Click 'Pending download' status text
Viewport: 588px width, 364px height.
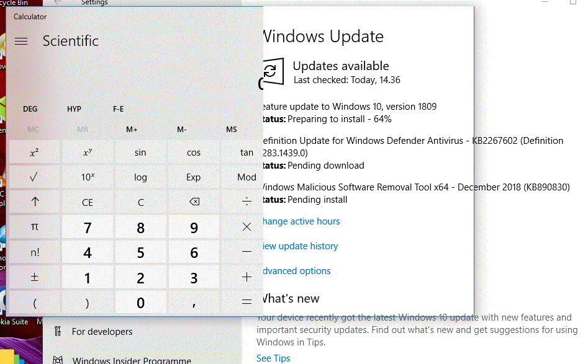pyautogui.click(x=325, y=166)
